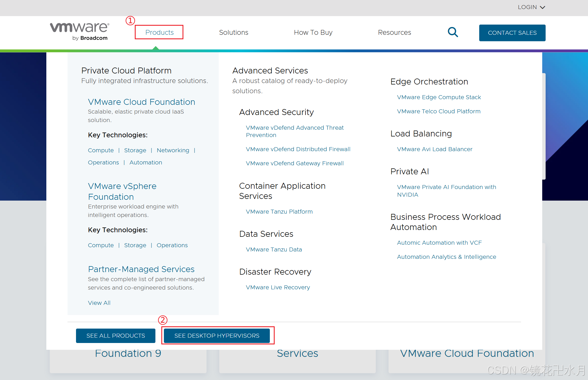The height and width of the screenshot is (380, 588).
Task: Click the CONTACT SALES button
Action: [512, 33]
